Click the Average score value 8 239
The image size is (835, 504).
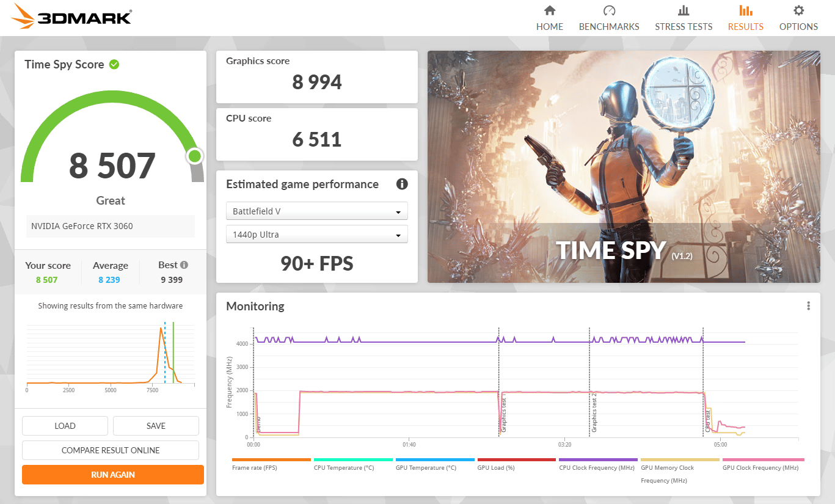pyautogui.click(x=109, y=280)
